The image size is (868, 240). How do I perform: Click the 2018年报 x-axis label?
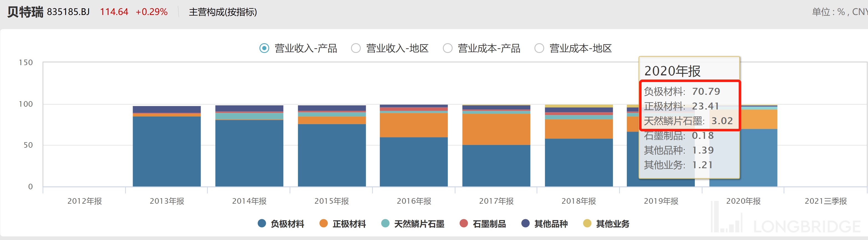pyautogui.click(x=578, y=201)
